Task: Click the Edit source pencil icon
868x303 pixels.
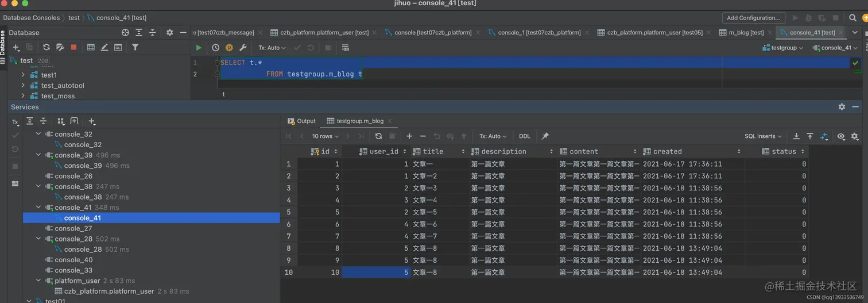Action: [104, 47]
